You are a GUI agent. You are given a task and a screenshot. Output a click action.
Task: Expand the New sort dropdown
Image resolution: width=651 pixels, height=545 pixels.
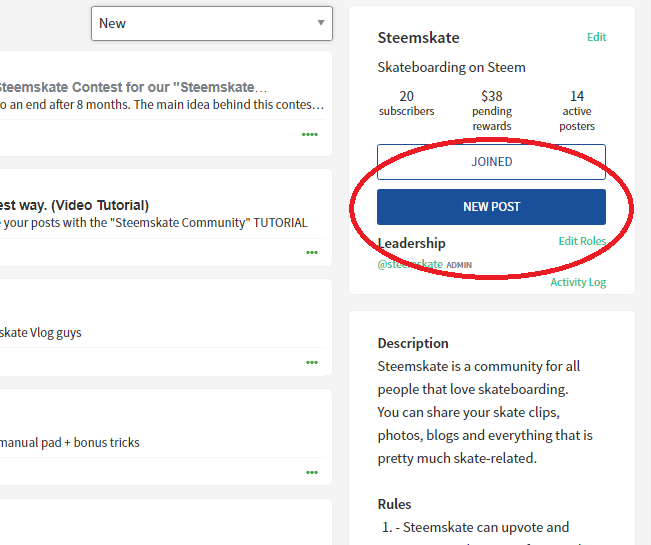pos(211,23)
